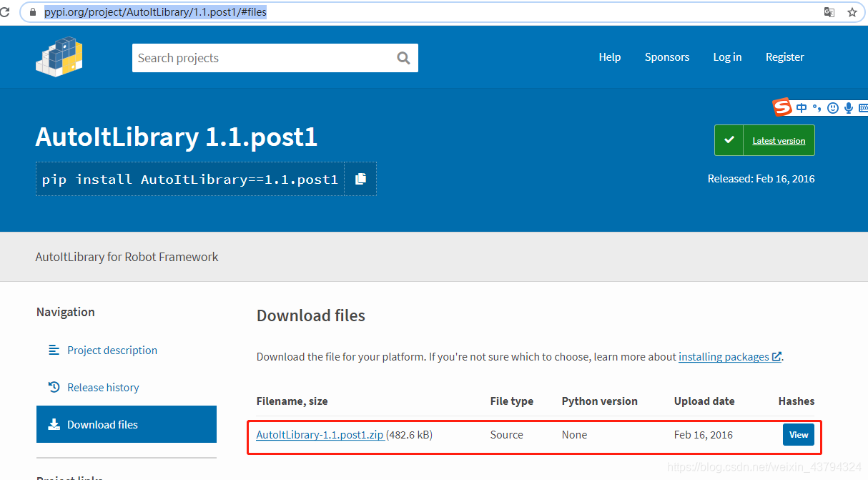Click the Release history clock icon

(54, 387)
